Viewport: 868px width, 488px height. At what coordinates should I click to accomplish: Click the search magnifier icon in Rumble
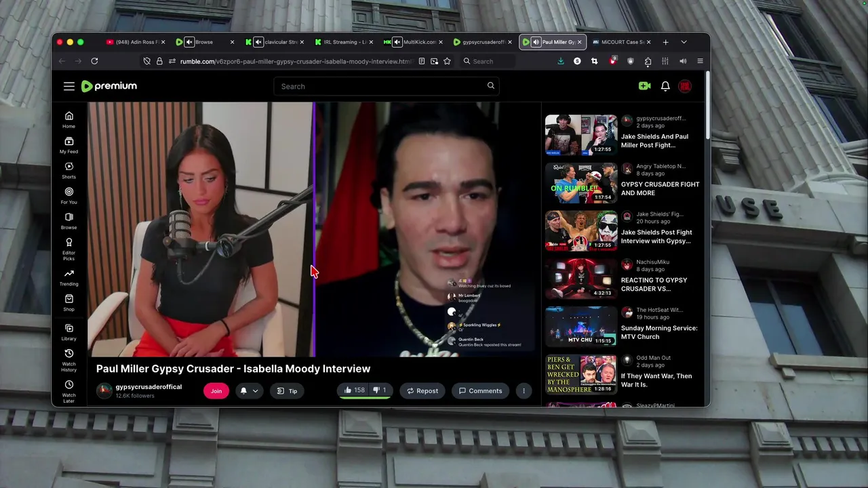491,86
